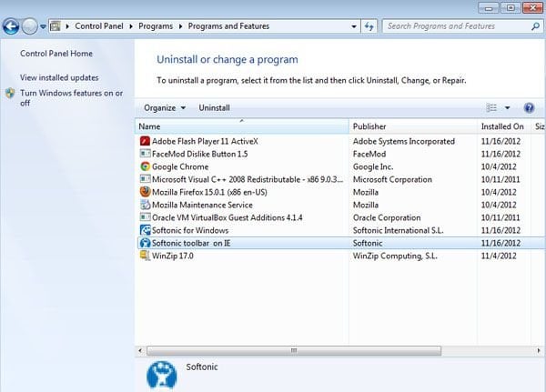Open Control Panel Home
This screenshot has height=392, width=546.
pyautogui.click(x=56, y=54)
